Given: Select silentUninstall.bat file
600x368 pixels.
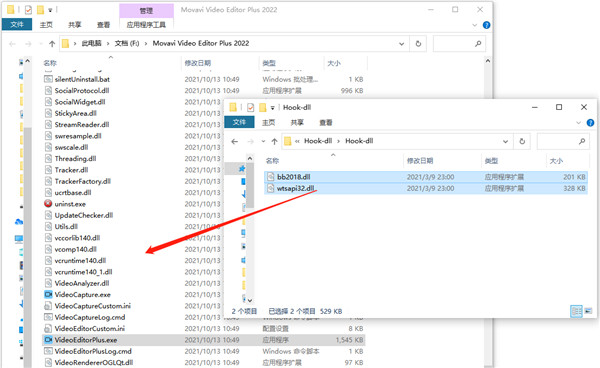Looking at the screenshot, I should [x=82, y=79].
